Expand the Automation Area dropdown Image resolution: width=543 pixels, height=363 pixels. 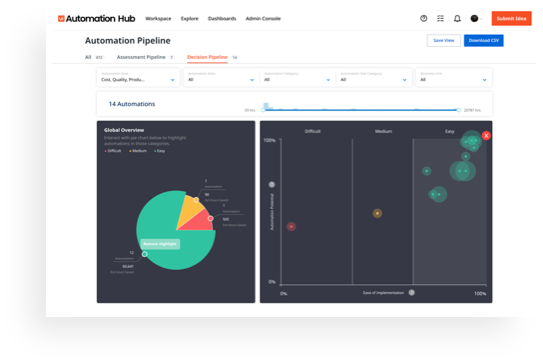[x=221, y=77]
